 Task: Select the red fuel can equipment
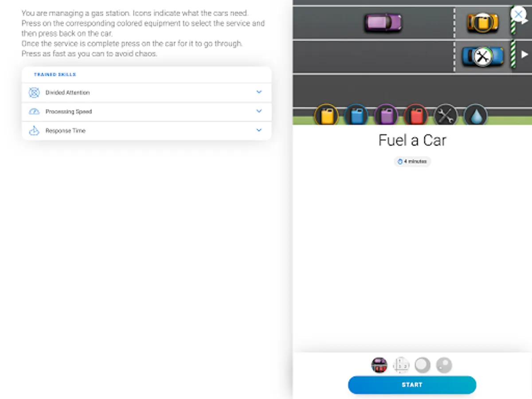pyautogui.click(x=416, y=115)
